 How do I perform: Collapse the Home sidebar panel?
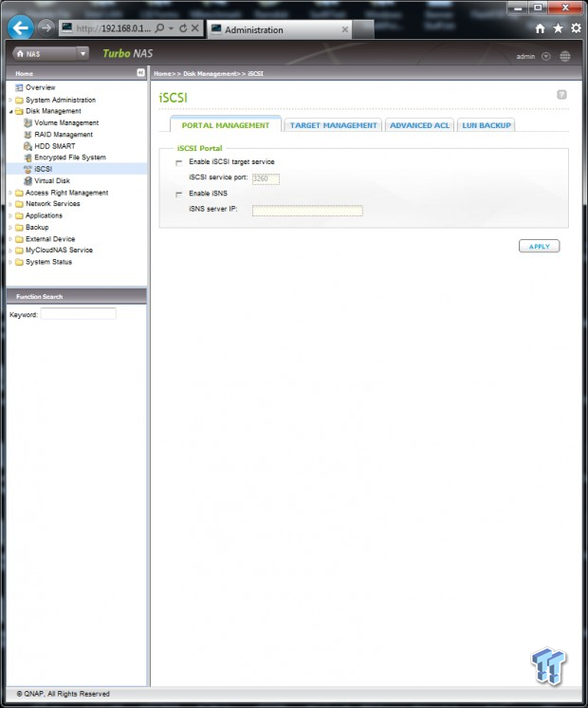click(x=140, y=73)
